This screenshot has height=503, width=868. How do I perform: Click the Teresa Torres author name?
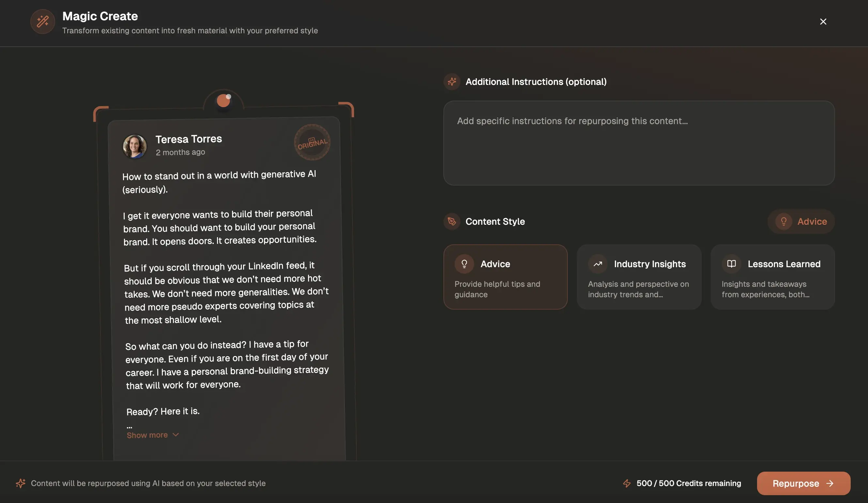188,139
